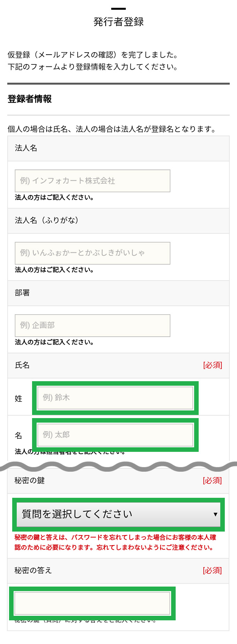Click the [必須] label next to 秘密の答え
This screenshot has width=237, height=644.
pos(213,571)
